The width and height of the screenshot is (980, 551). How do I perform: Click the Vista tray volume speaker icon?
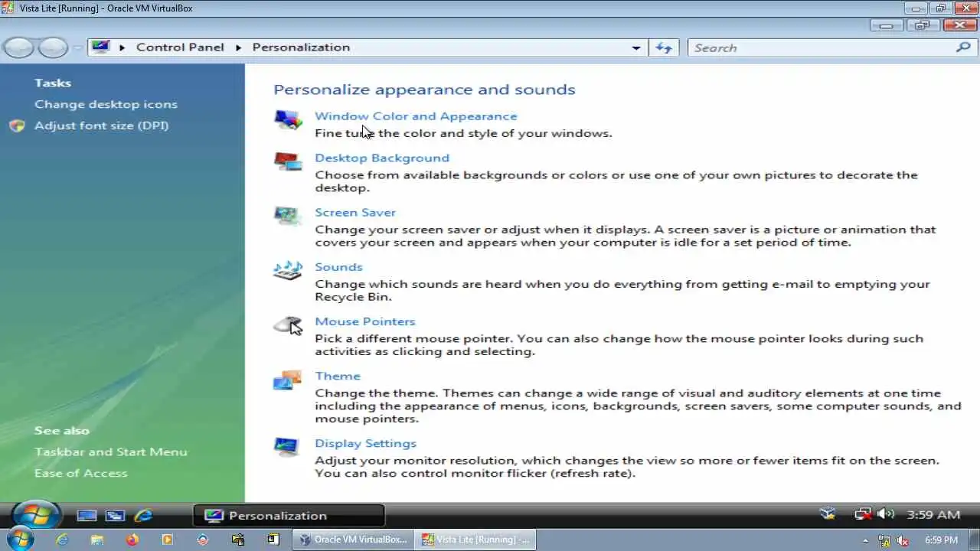click(886, 514)
